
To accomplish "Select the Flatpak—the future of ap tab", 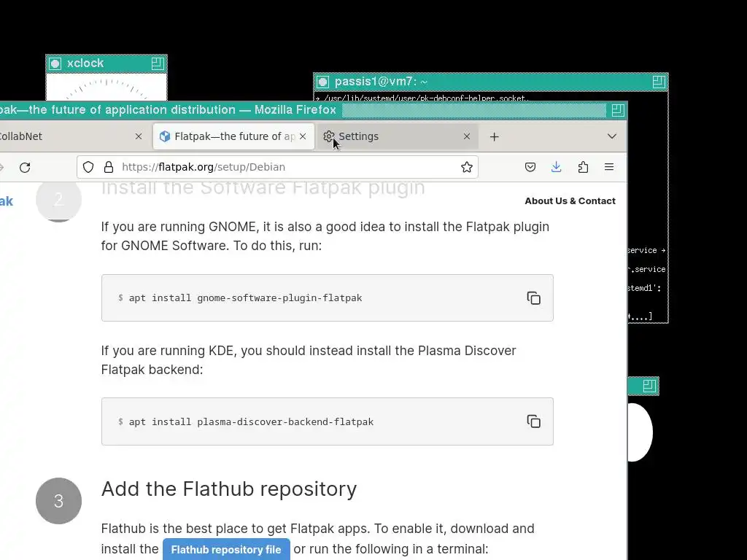I will click(x=234, y=136).
